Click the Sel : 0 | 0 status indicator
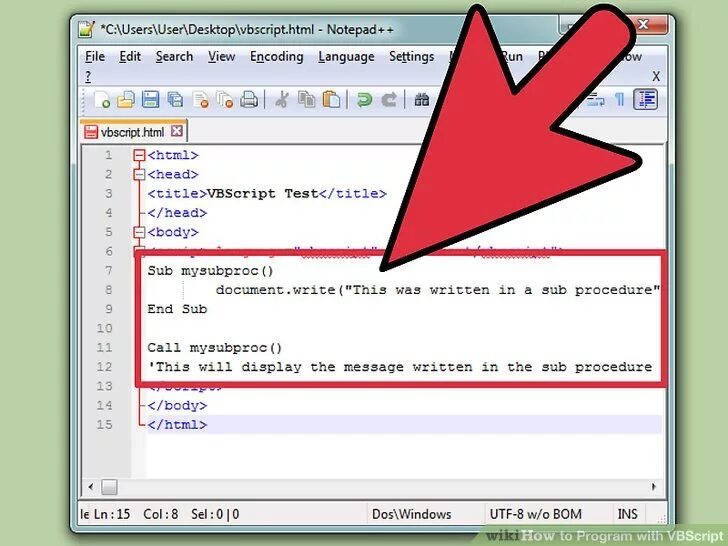728x546 pixels. click(215, 514)
